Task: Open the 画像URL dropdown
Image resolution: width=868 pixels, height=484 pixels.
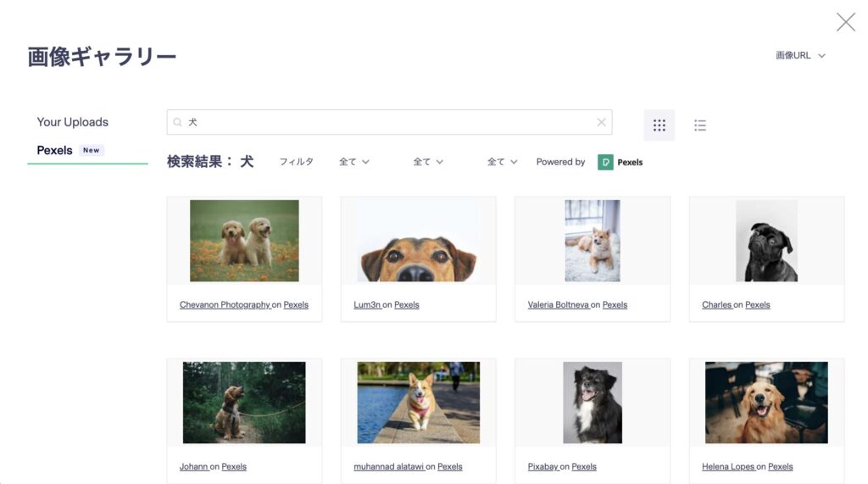Action: [x=800, y=56]
